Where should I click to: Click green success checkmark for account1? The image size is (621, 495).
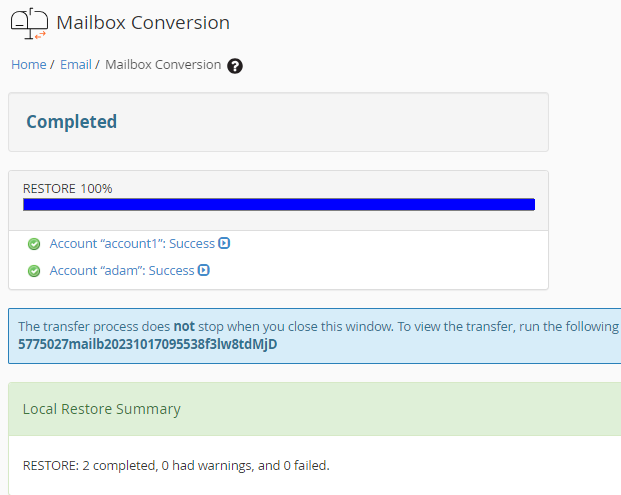pos(34,244)
